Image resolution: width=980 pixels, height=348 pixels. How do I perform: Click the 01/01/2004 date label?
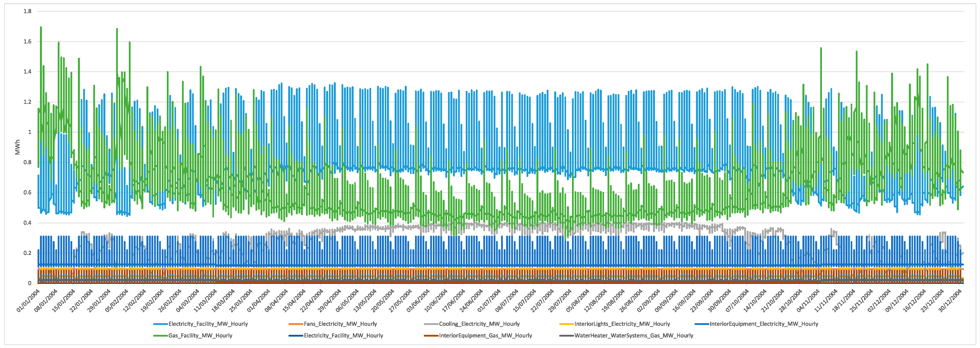(28, 300)
